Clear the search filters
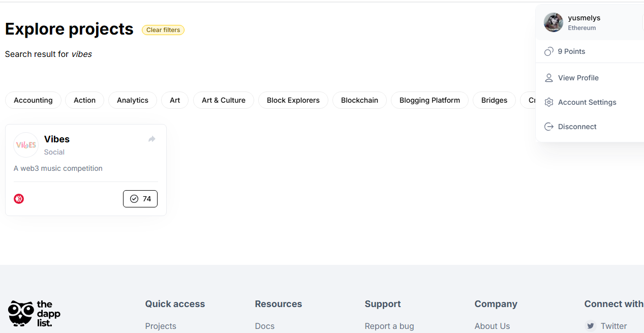The height and width of the screenshot is (333, 644). tap(163, 30)
